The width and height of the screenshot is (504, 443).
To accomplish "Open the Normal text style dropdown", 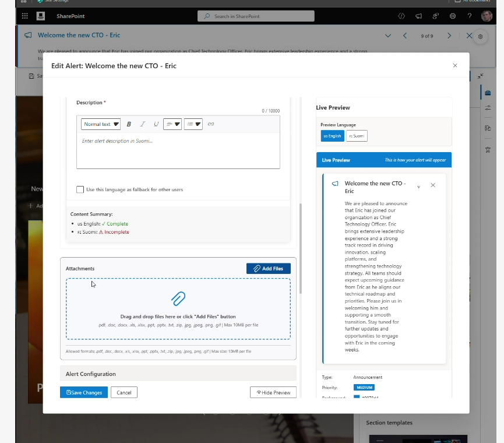I will tap(101, 124).
